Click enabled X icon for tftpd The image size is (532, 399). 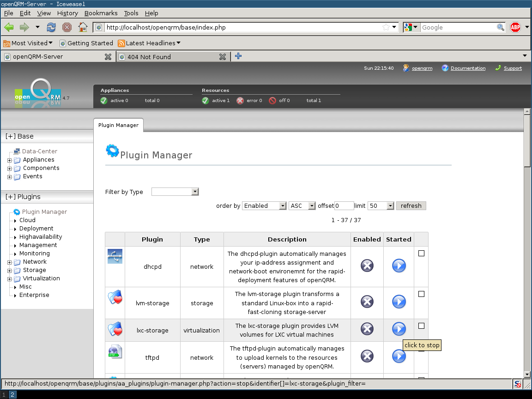[x=367, y=356]
